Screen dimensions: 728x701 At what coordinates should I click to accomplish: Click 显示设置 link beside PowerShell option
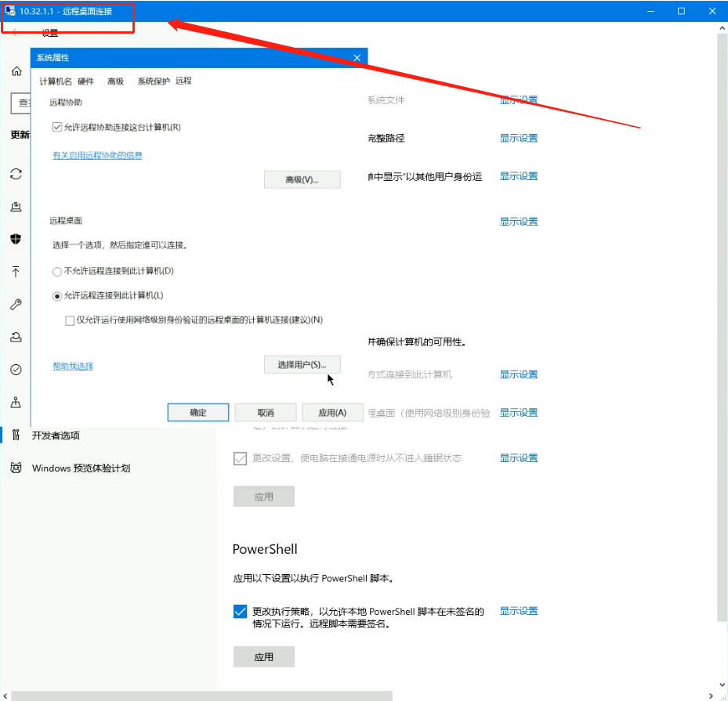click(x=519, y=611)
